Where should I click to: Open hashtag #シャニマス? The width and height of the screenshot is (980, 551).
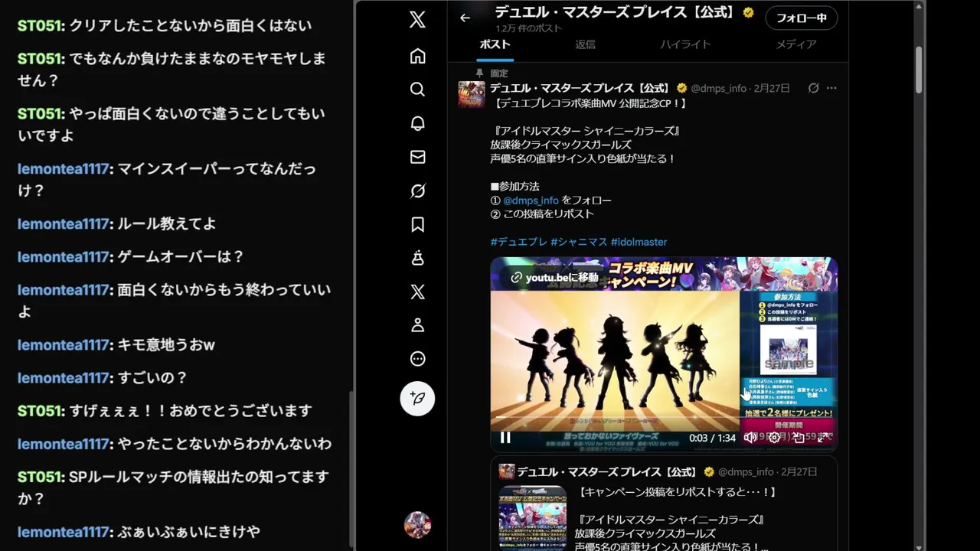579,242
